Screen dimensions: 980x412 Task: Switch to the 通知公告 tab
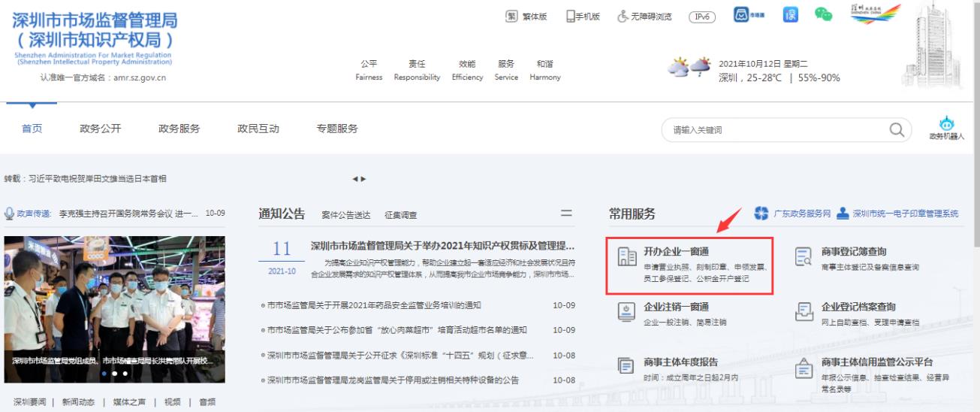282,214
